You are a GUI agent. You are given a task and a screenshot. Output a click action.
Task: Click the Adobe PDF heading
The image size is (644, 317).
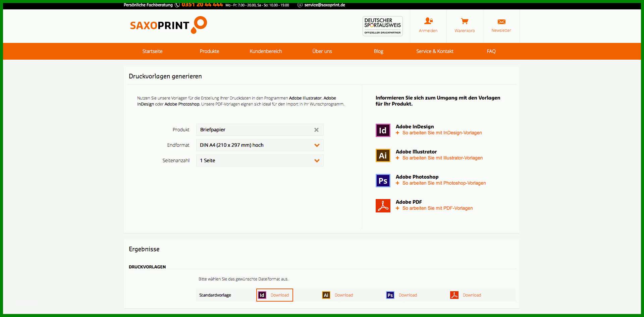[x=409, y=202]
